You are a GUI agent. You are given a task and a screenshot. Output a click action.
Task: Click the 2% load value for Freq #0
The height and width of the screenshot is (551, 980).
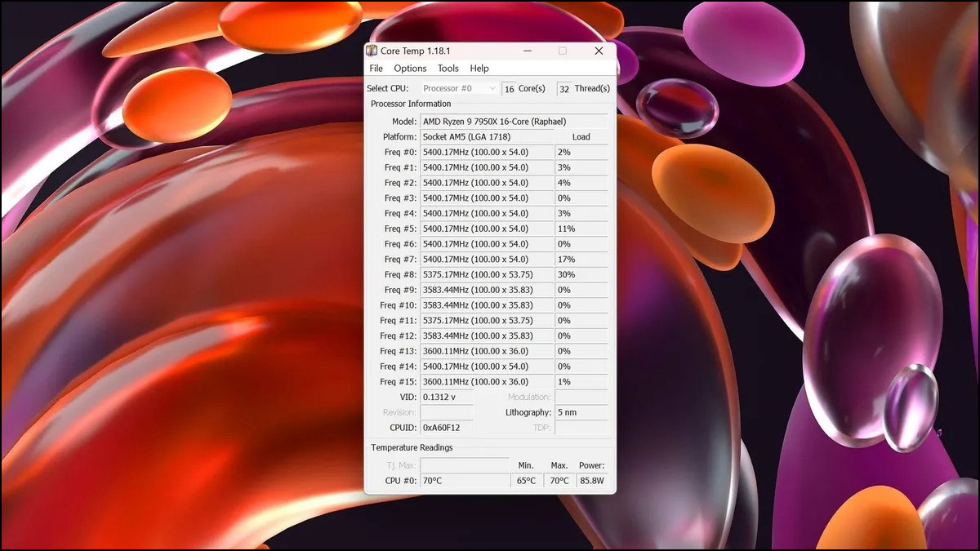coord(581,153)
